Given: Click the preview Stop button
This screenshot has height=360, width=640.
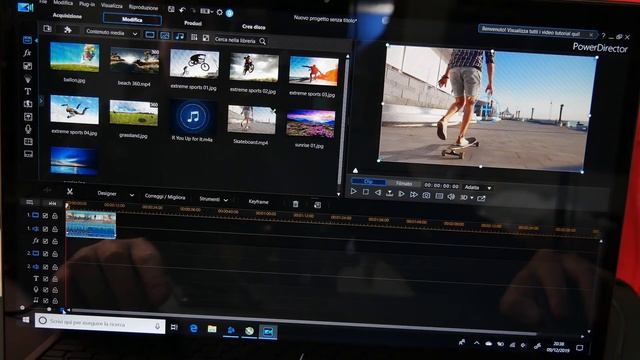Looking at the screenshot, I should pos(366,192).
